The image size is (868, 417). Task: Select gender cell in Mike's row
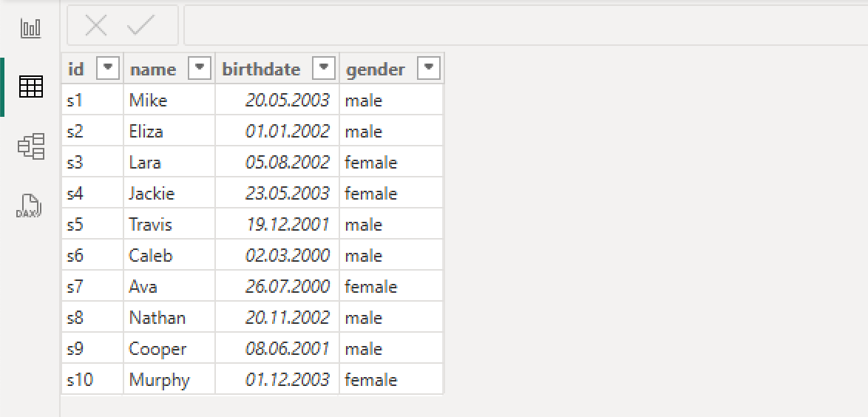391,101
